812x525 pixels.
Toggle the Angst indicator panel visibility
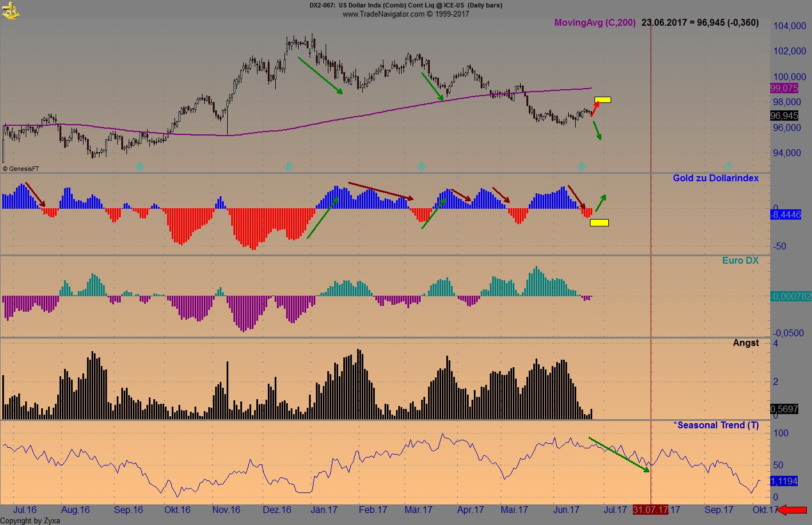746,343
